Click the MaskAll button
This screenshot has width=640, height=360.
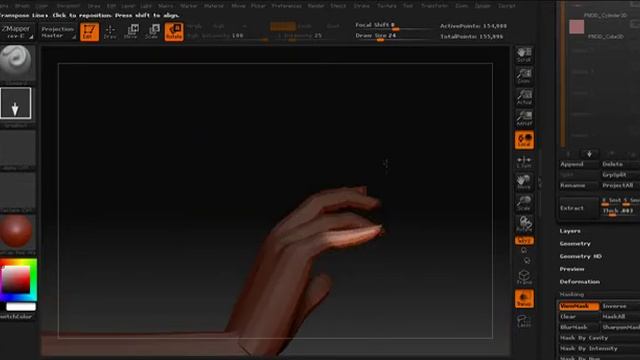pos(621,317)
